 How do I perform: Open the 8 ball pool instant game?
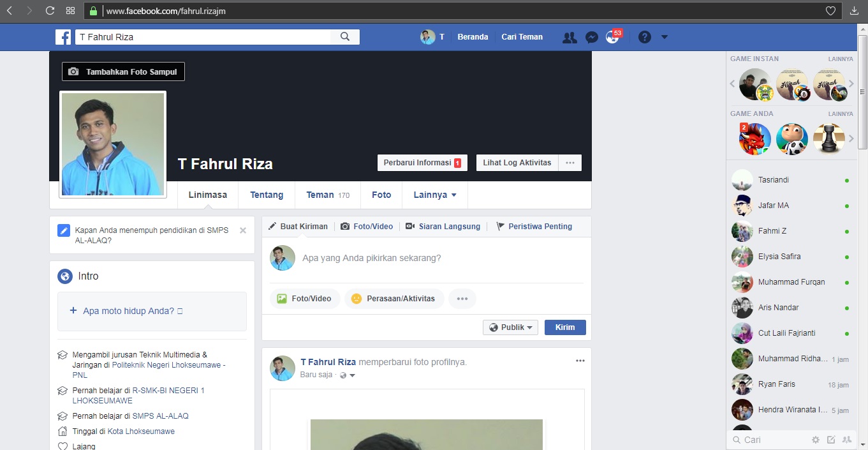[792, 84]
